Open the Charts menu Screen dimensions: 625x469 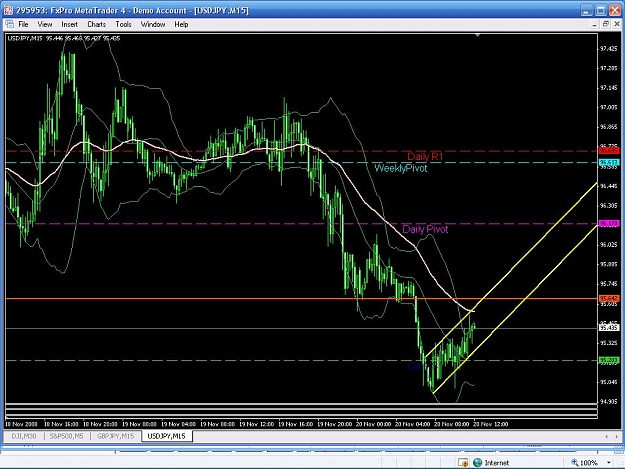coord(96,24)
